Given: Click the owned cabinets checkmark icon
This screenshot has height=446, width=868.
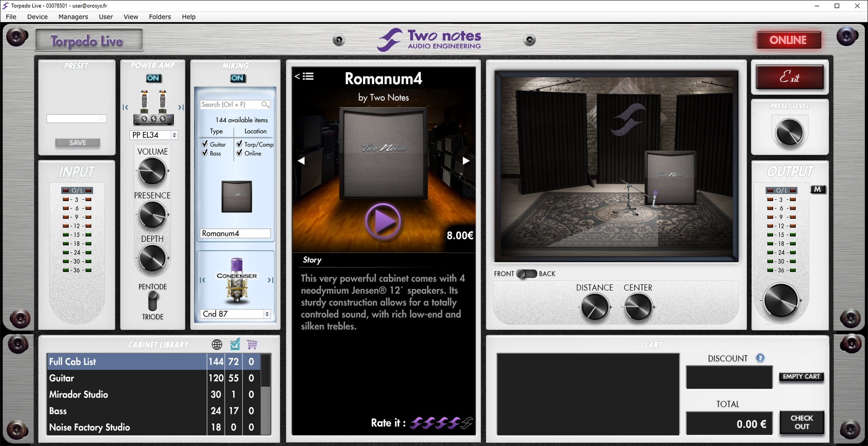Looking at the screenshot, I should click(235, 345).
